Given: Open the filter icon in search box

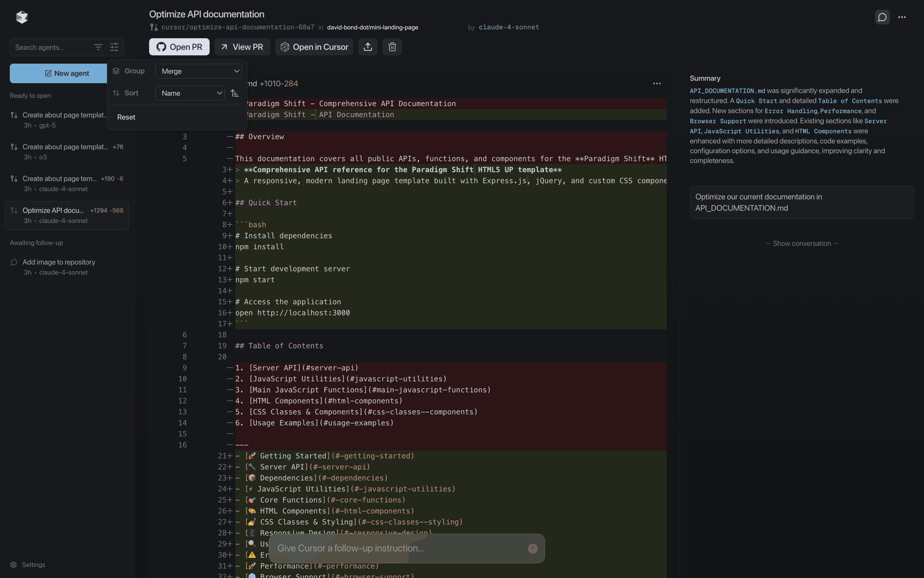Looking at the screenshot, I should coord(98,47).
